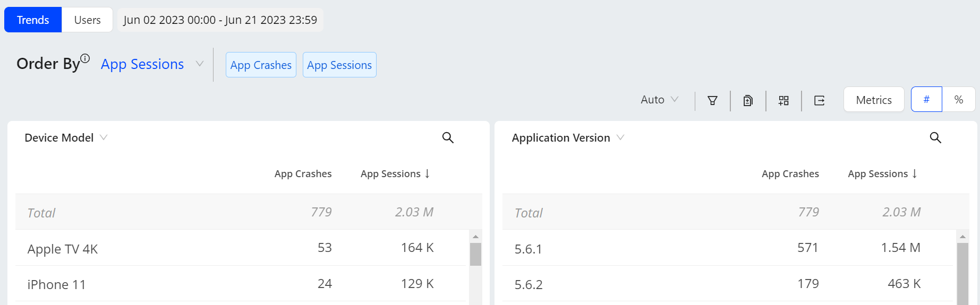Click the Device Model list scrollbar thumb
The width and height of the screenshot is (980, 305).
pyautogui.click(x=475, y=254)
